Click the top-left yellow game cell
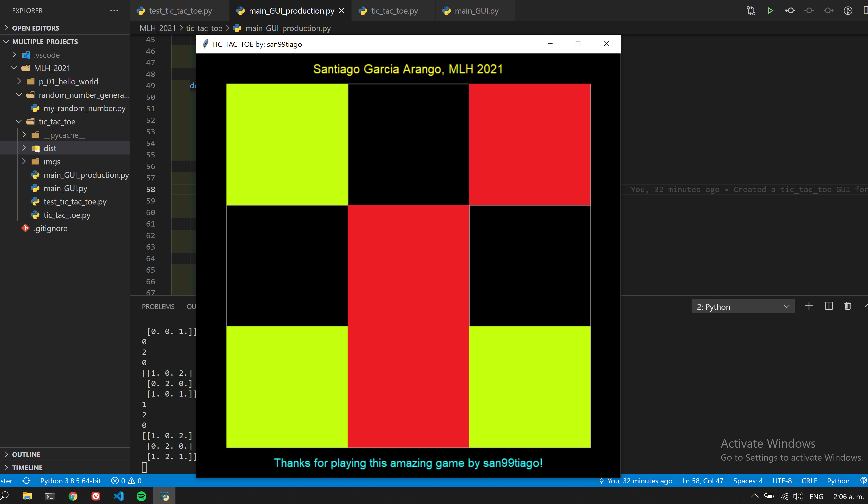Screen dimensions: 868x504 [287, 144]
